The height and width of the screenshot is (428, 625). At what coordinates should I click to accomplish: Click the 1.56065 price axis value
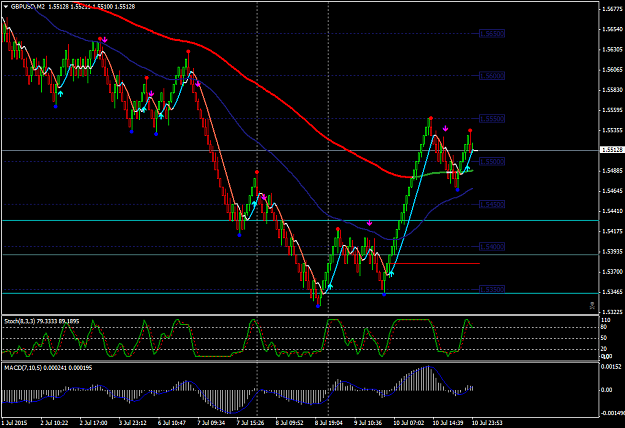pos(613,70)
